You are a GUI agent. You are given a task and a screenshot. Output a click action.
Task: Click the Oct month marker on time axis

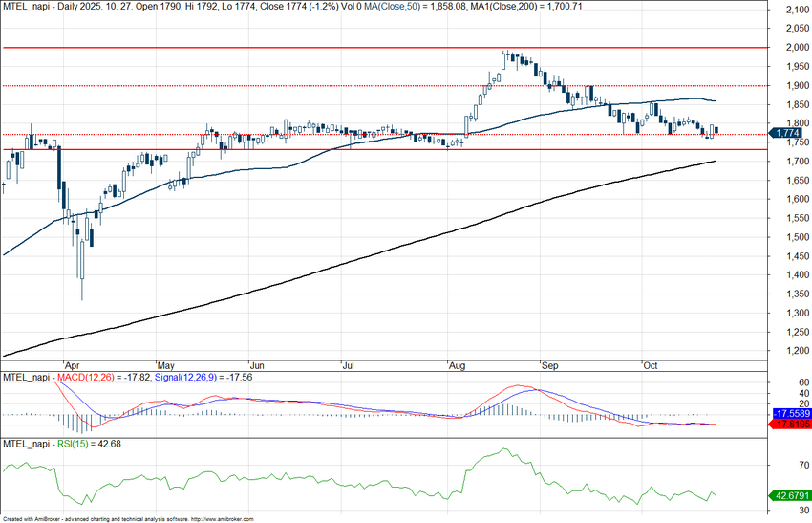[651, 365]
